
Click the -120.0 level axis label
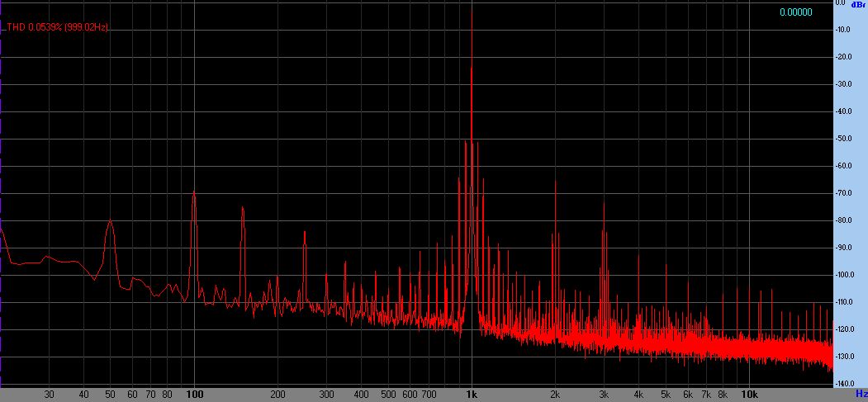[x=844, y=329]
